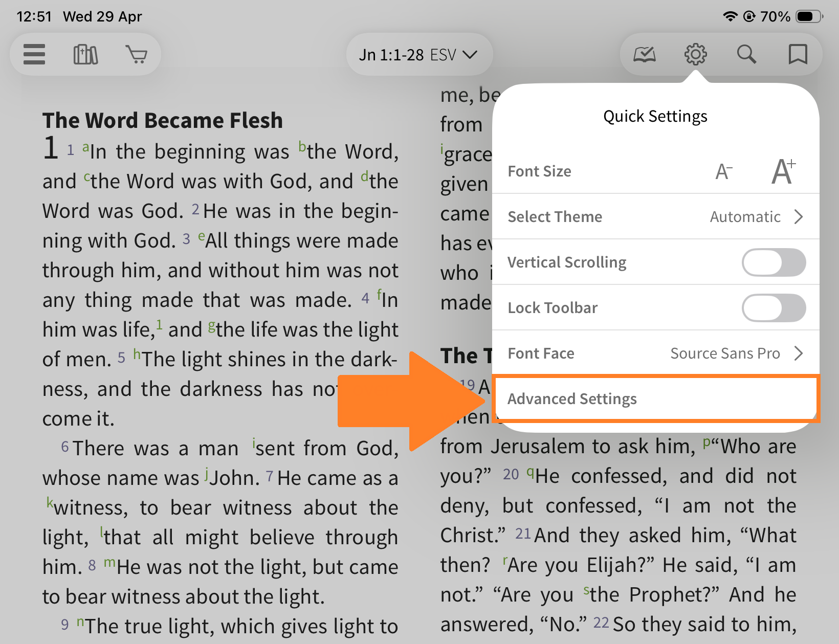839x644 pixels.
Task: Open search with magnifying glass icon
Action: (x=746, y=54)
